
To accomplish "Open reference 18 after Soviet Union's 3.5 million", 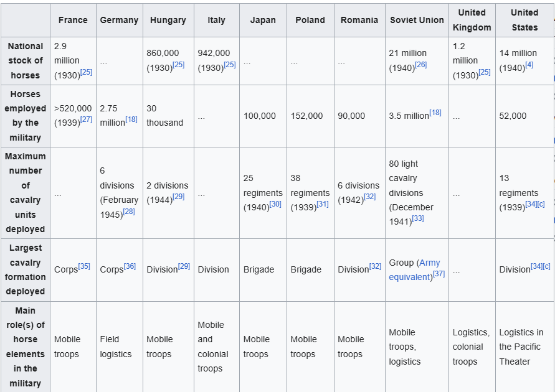I will coord(435,113).
